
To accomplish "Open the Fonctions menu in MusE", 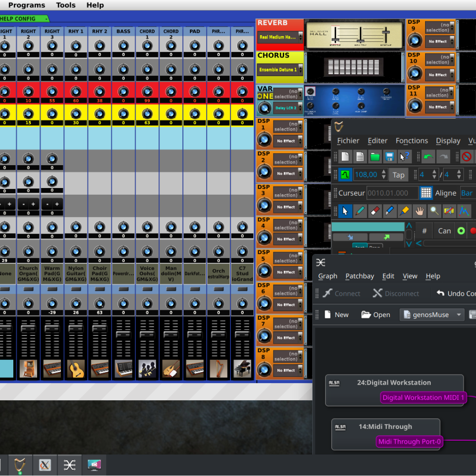I will point(411,140).
